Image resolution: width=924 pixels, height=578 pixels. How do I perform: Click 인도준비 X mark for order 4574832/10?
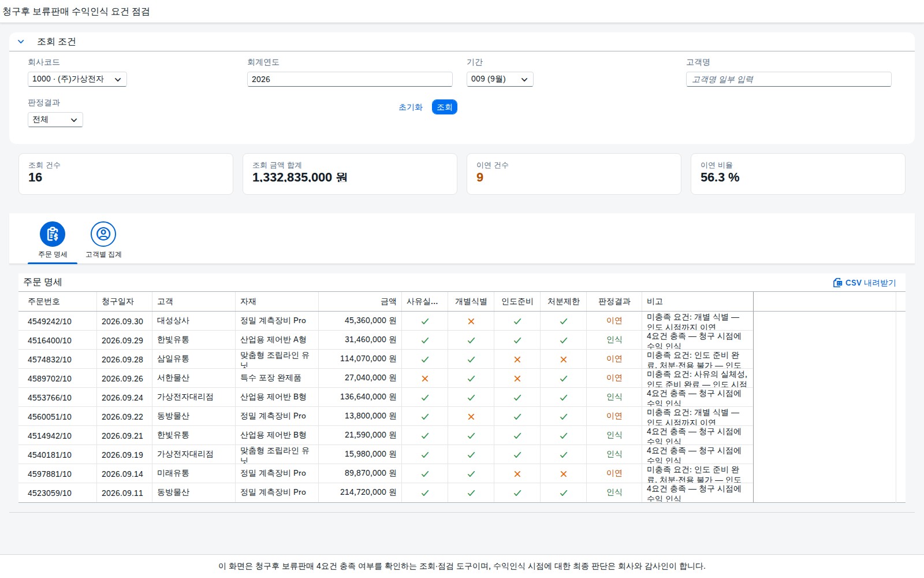click(517, 360)
